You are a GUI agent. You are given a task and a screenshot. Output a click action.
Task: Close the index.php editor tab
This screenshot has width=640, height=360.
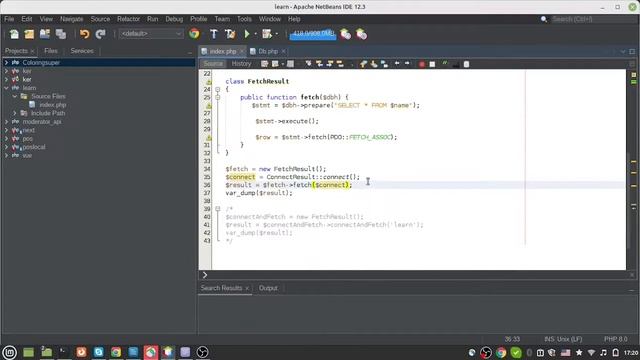(242, 51)
